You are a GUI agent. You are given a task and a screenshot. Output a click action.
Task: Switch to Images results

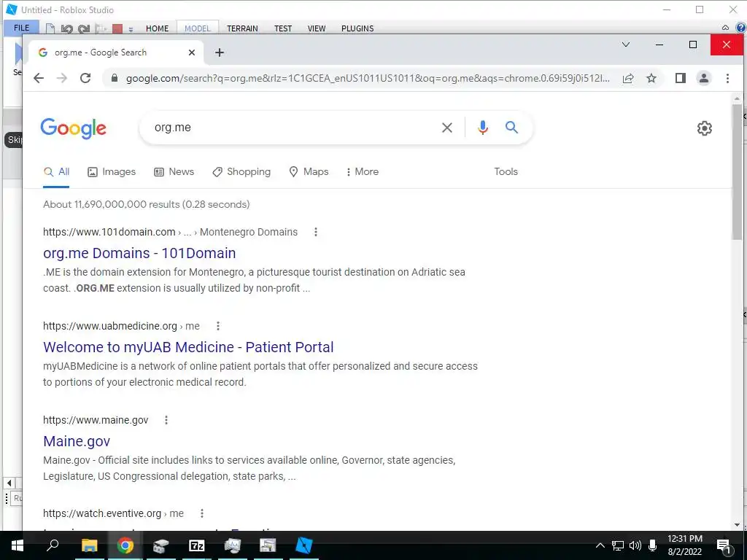tap(112, 172)
